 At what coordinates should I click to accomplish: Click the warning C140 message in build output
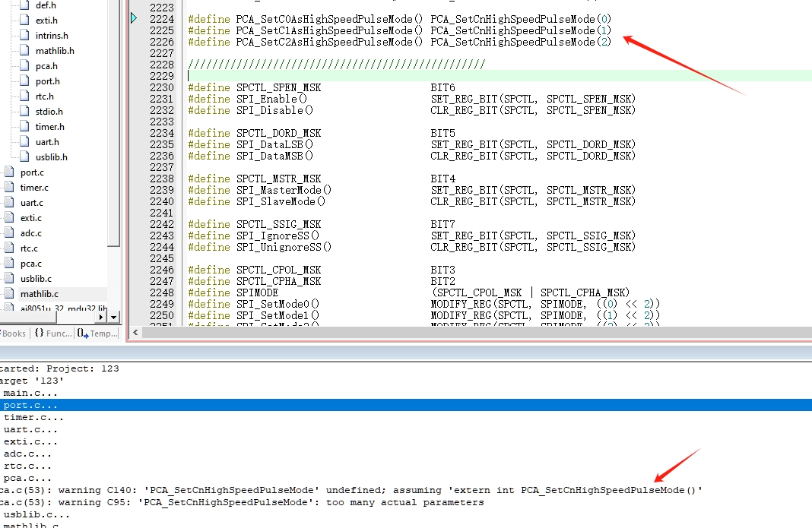(350, 490)
